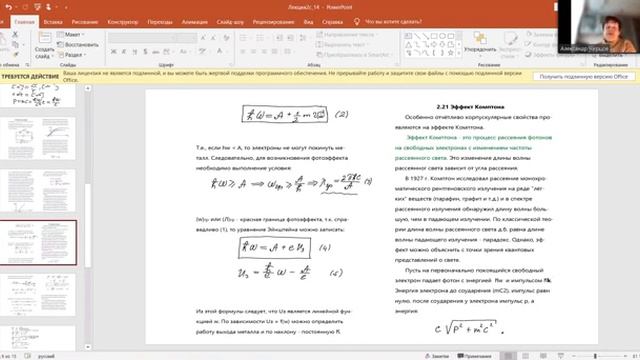Toggle Justify paragraph alignment
640x360 pixels.
pos(275,51)
